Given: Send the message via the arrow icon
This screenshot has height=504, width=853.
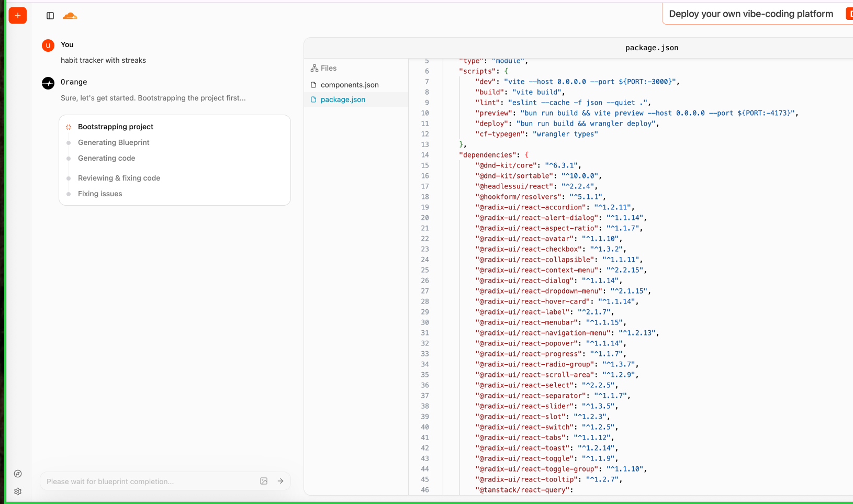Looking at the screenshot, I should pos(280,481).
